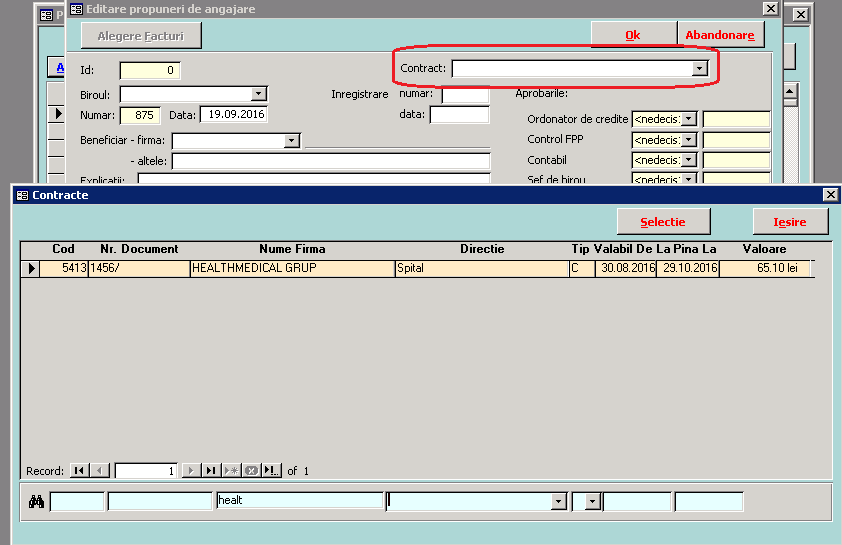
Task: Click the Abandonare button
Action: 719,35
